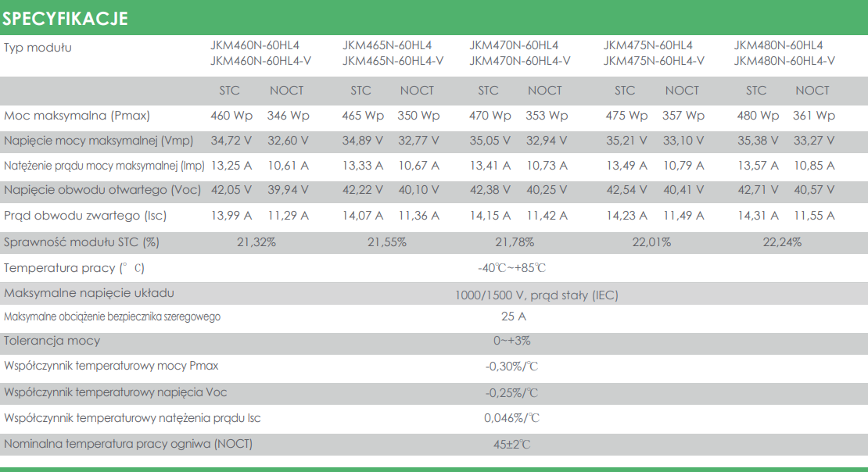Select '1000/1500 V, prąd stały (IEC)' value
This screenshot has height=472, width=868.
pos(536,295)
